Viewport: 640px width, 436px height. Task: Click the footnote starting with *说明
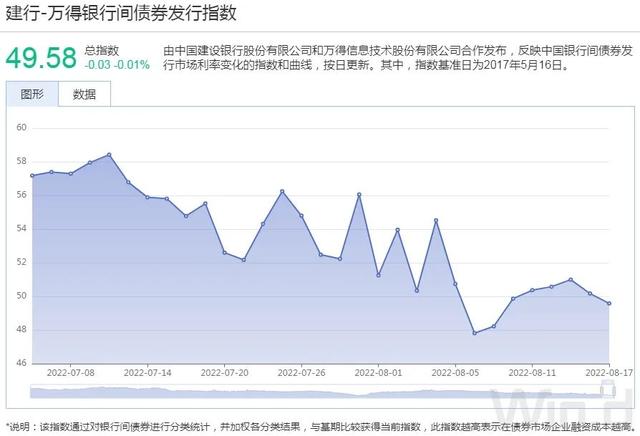(322, 427)
